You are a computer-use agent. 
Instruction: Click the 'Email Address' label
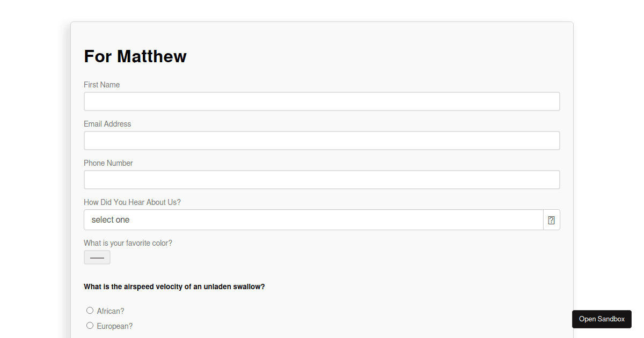point(107,123)
